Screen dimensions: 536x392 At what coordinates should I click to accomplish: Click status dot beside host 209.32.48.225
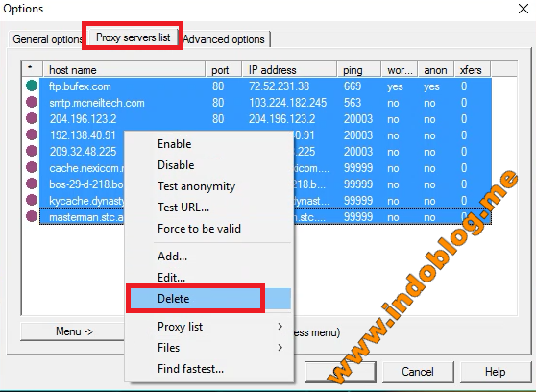pyautogui.click(x=32, y=151)
